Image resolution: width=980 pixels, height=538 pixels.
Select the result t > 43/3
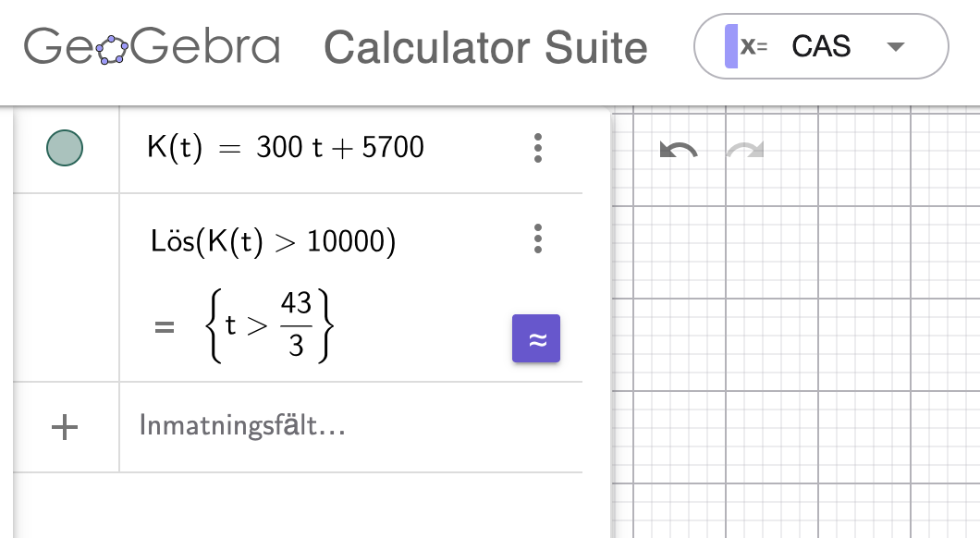pyautogui.click(x=268, y=326)
